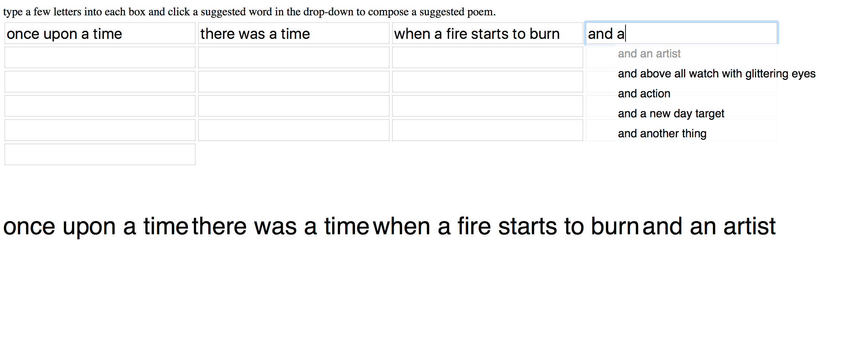This screenshot has height=363, width=868.
Task: Click fourth-row empty box in first column
Action: [100, 106]
